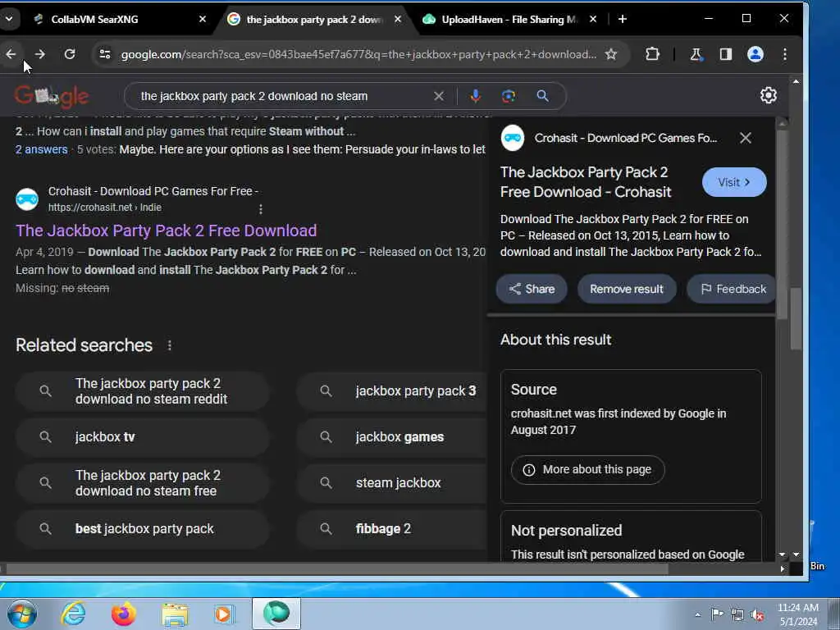Go forward using the browser forward arrow
The height and width of the screenshot is (630, 840).
[x=40, y=54]
